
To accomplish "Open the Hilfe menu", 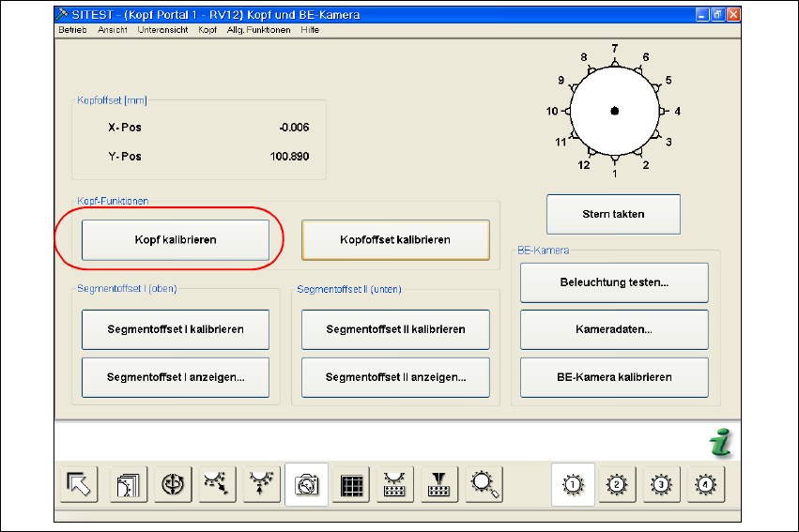I will coord(310,30).
